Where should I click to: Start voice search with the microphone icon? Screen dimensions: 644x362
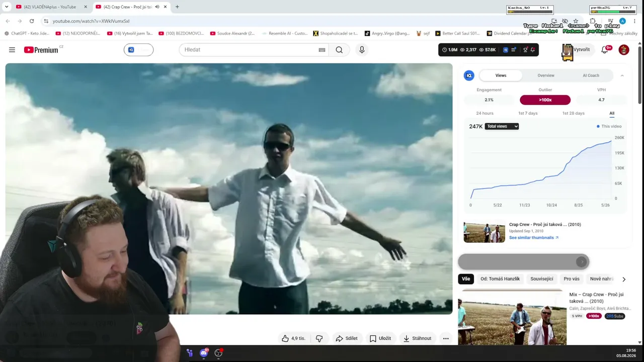[362, 50]
